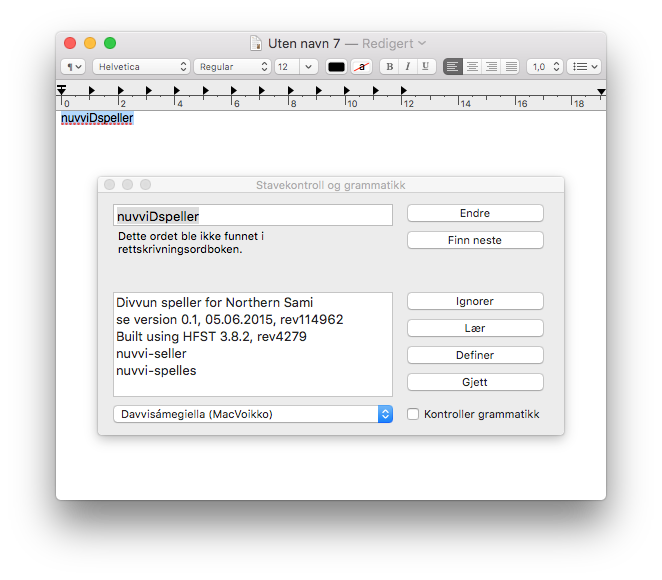Screen dimensions: 662x580
Task: Click the Definer button
Action: pyautogui.click(x=475, y=355)
